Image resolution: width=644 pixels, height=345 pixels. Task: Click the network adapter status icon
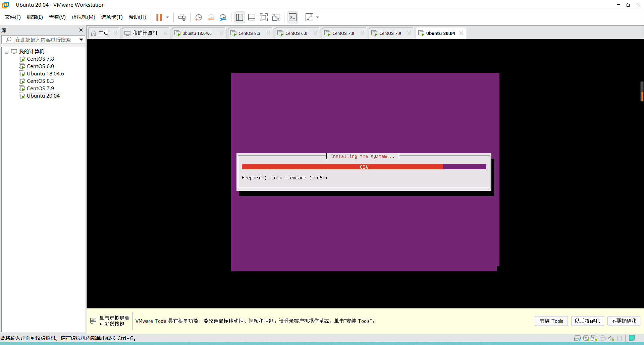tap(594, 338)
